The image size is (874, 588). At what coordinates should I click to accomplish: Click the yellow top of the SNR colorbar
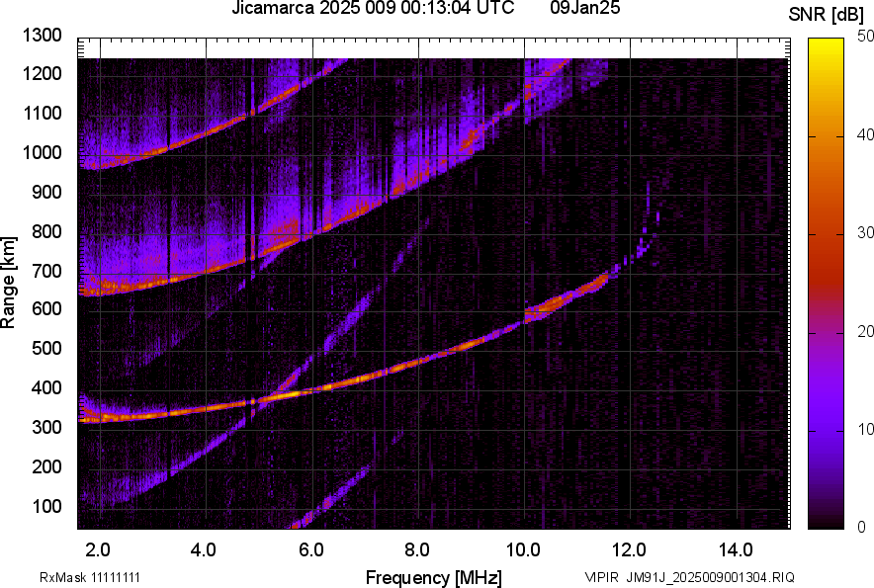coord(827,45)
